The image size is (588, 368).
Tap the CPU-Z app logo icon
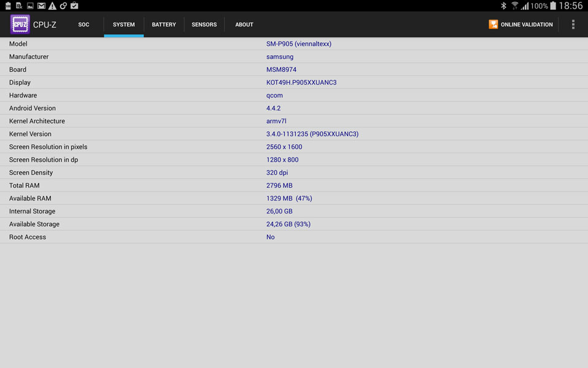pos(20,25)
